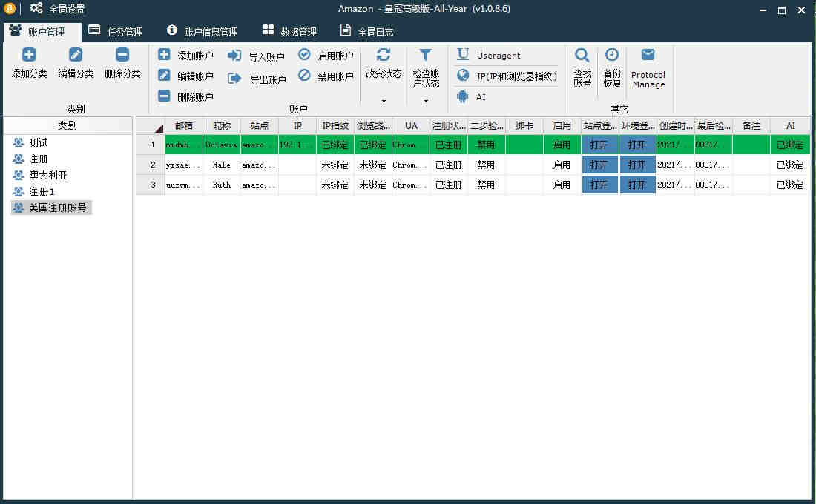The image size is (816, 504).
Task: Switch to the 任务管理 tab
Action: 115,32
